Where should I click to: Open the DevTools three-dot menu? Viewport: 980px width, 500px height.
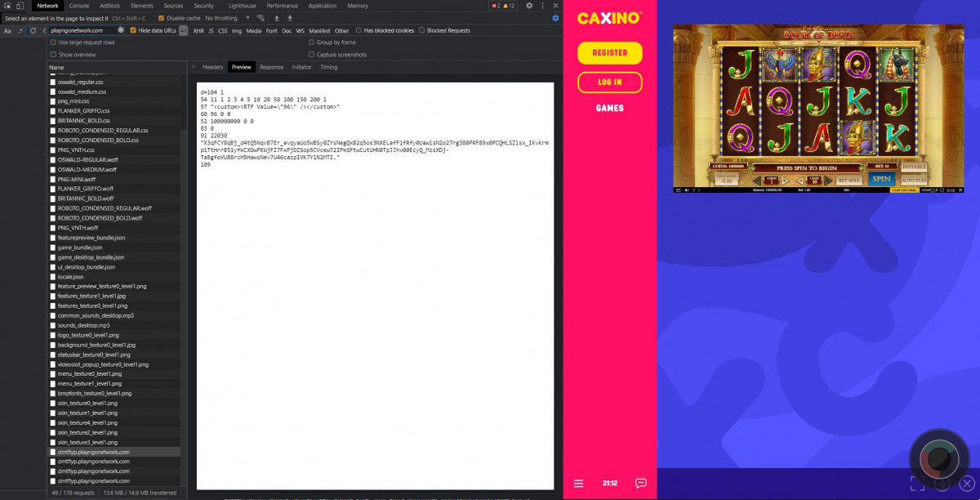pos(543,6)
